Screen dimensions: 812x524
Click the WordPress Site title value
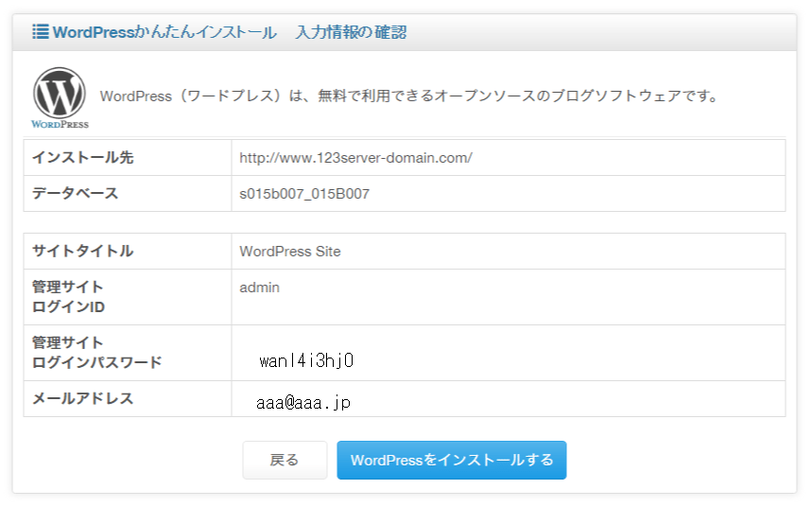(290, 252)
